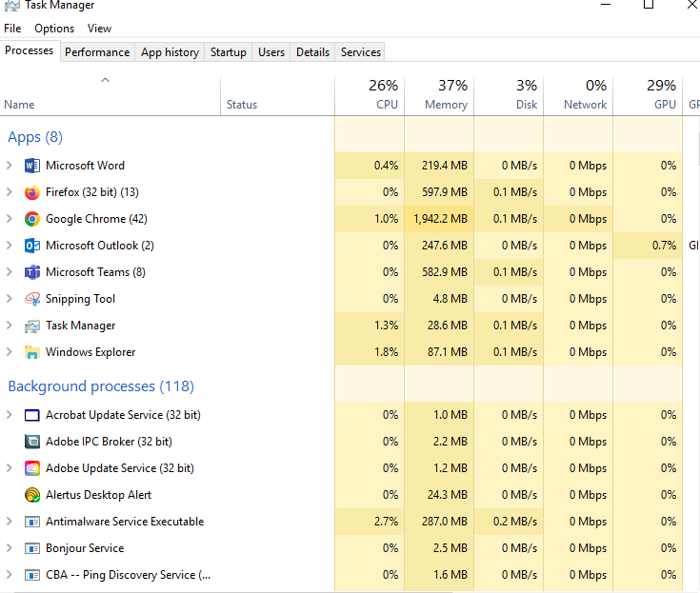Expand the Microsoft Outlook process group
Screen dimensions: 700x593
coord(9,245)
